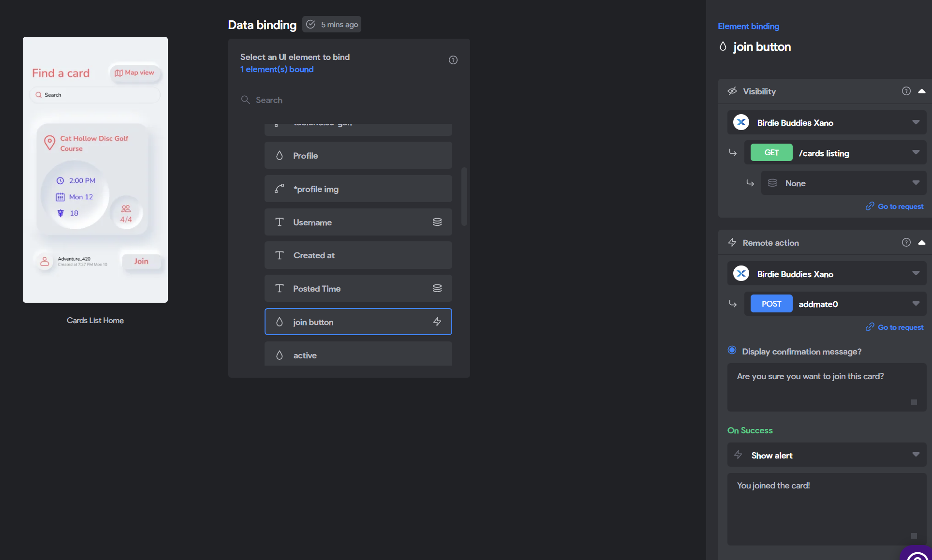This screenshot has height=560, width=932.
Task: Click the lightning bolt icon on join button row
Action: (437, 322)
